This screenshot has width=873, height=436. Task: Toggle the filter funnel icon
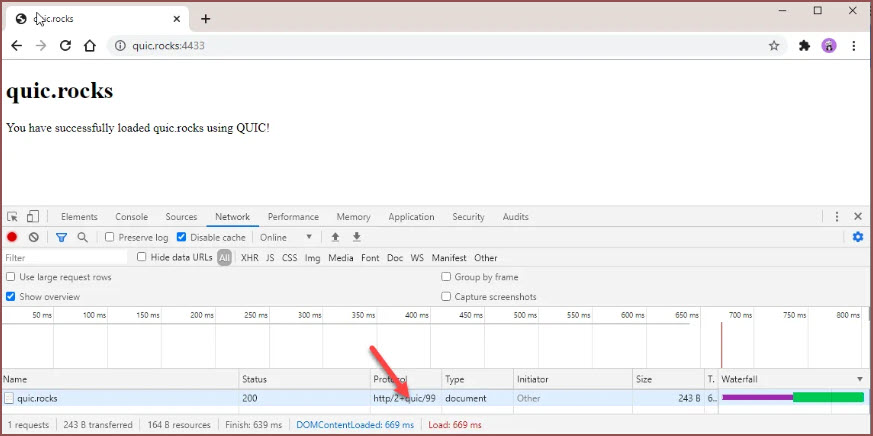61,237
